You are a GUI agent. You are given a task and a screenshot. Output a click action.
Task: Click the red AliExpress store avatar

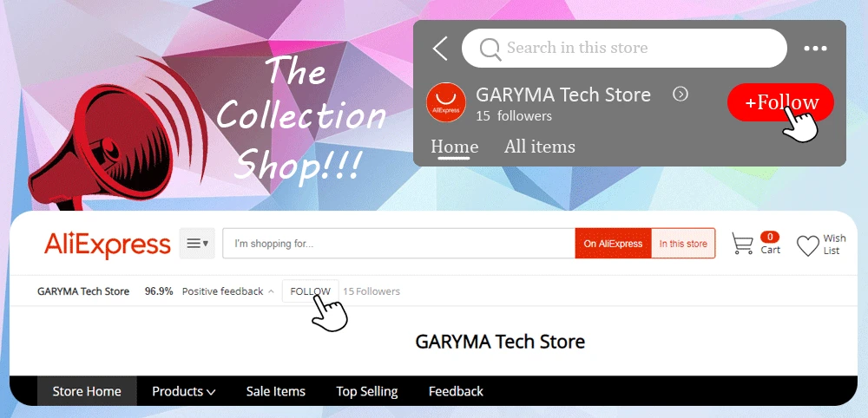(445, 102)
